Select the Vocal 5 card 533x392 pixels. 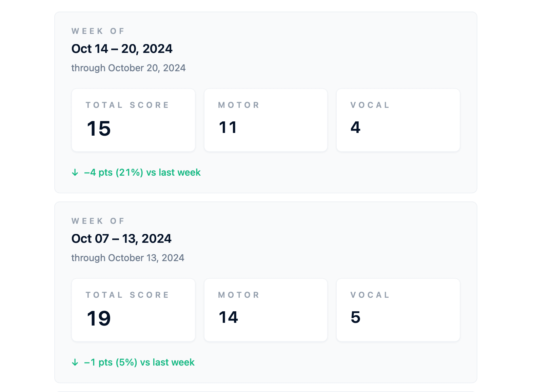click(x=398, y=310)
